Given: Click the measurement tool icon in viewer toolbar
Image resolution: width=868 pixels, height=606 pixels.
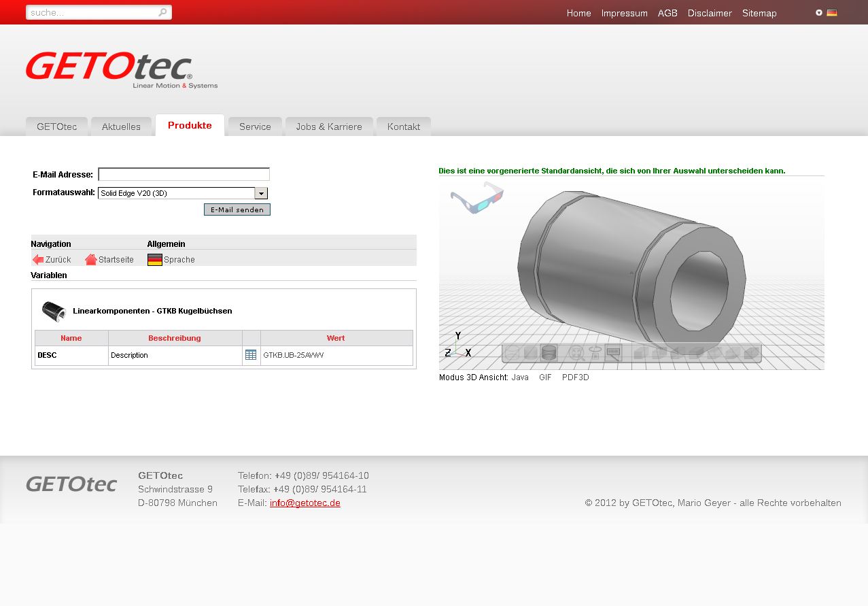Looking at the screenshot, I should tap(613, 353).
